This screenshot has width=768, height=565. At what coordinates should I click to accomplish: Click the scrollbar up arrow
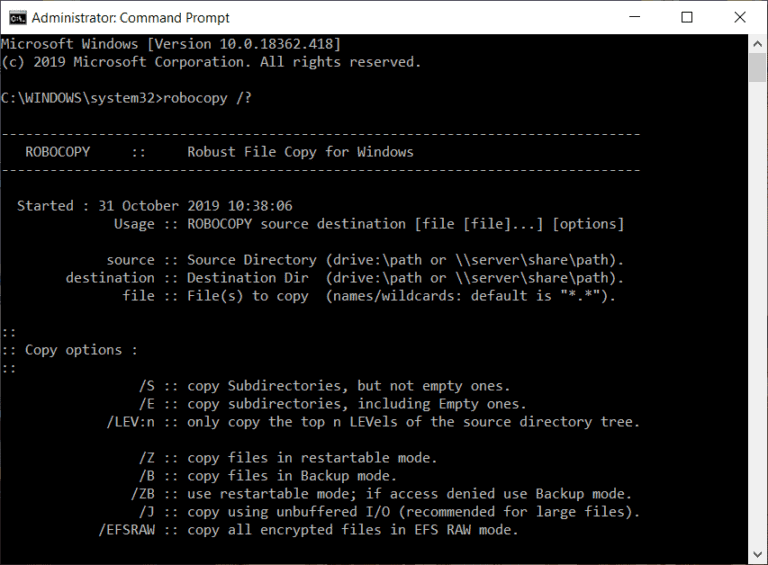(x=759, y=43)
